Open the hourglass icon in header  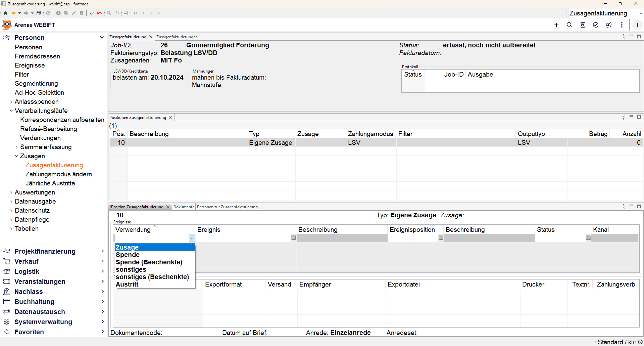coord(583,25)
